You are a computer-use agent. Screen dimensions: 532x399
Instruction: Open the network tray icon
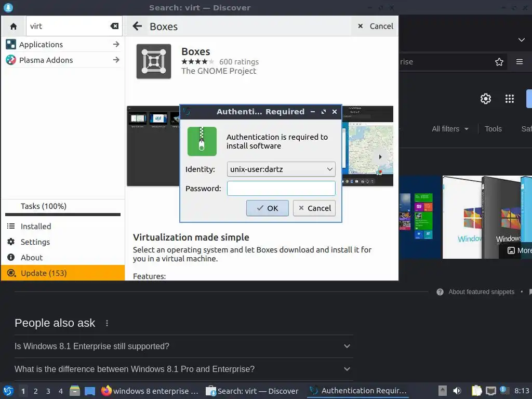tap(490, 391)
